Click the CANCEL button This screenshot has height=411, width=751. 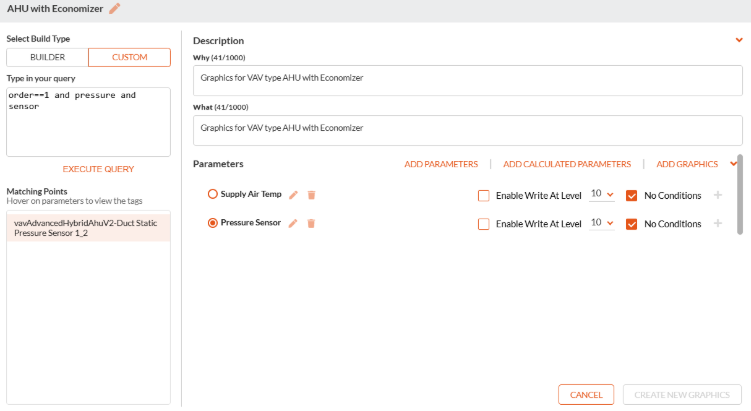(x=586, y=395)
